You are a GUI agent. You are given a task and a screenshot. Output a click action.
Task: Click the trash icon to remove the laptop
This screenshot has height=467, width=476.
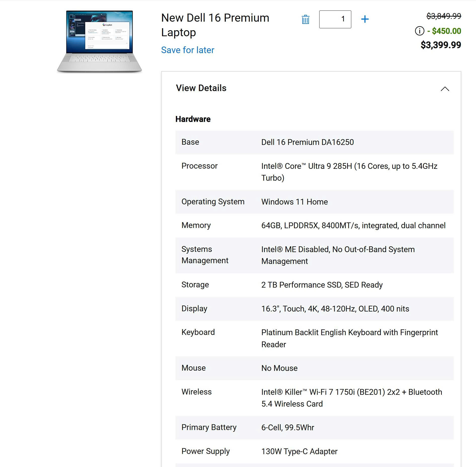tap(305, 19)
